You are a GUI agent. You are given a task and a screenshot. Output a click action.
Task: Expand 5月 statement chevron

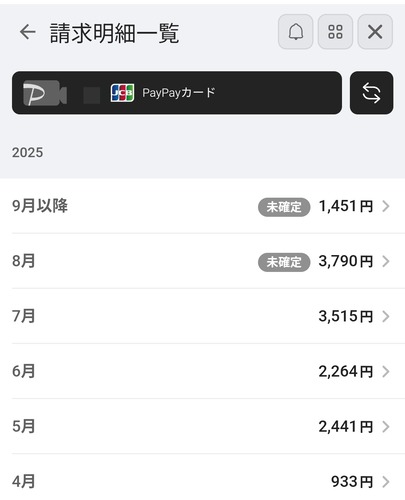tap(386, 426)
